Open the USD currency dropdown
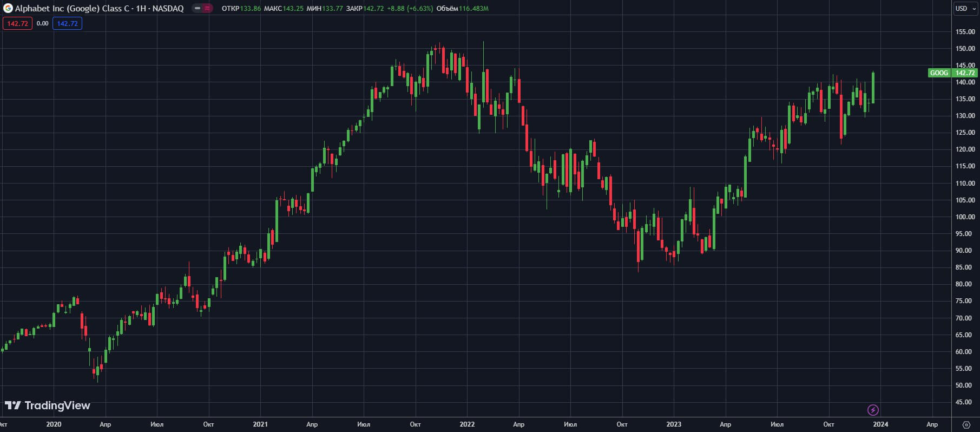 [x=965, y=8]
